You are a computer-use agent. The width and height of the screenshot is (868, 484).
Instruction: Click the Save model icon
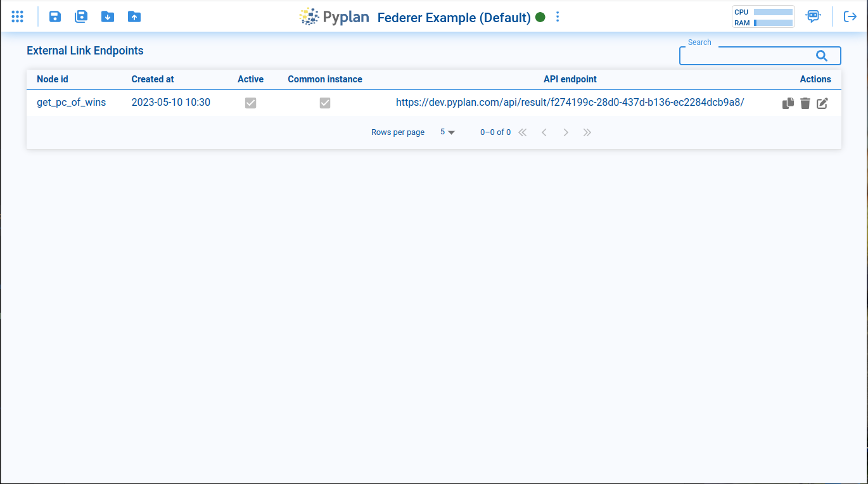pyautogui.click(x=55, y=16)
